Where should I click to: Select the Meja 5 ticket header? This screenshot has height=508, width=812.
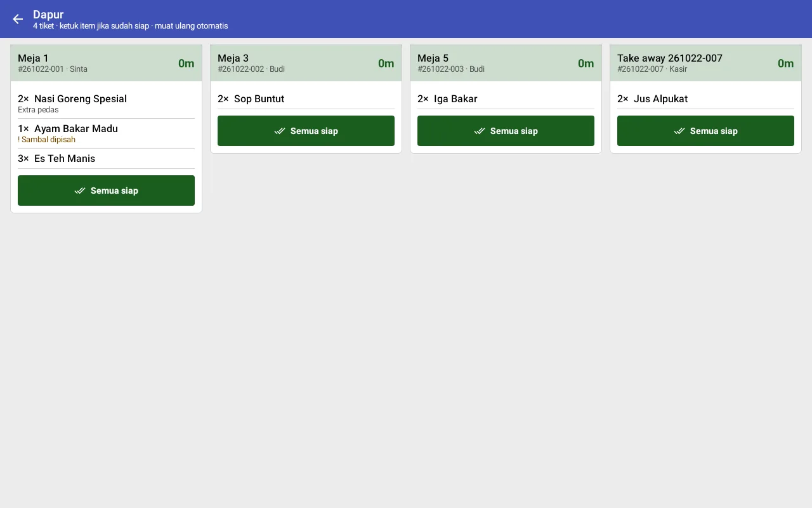[x=506, y=63]
